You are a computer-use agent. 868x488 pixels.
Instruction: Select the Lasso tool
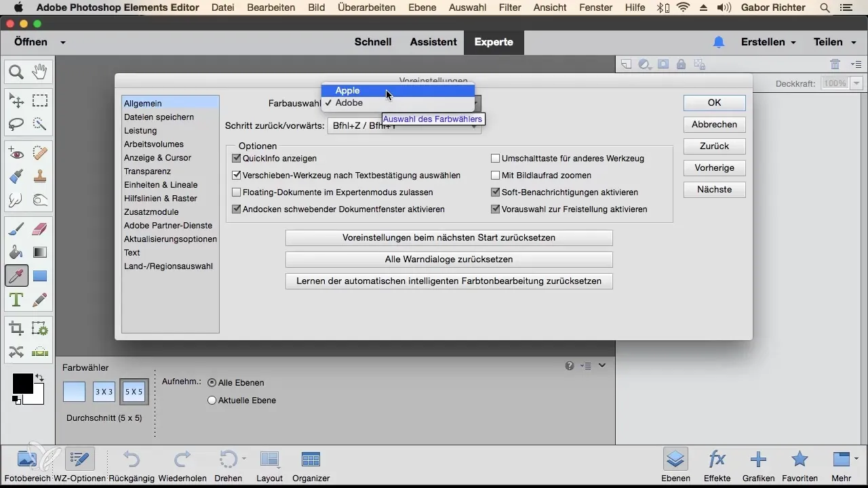[x=16, y=124]
